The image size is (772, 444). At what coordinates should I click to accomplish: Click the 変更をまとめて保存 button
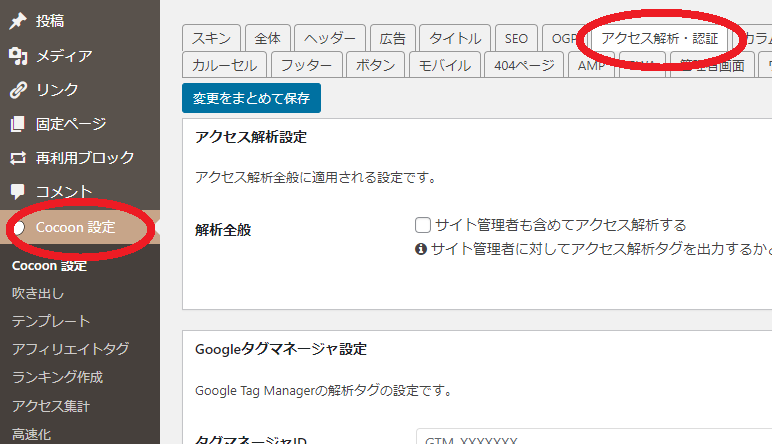click(251, 98)
